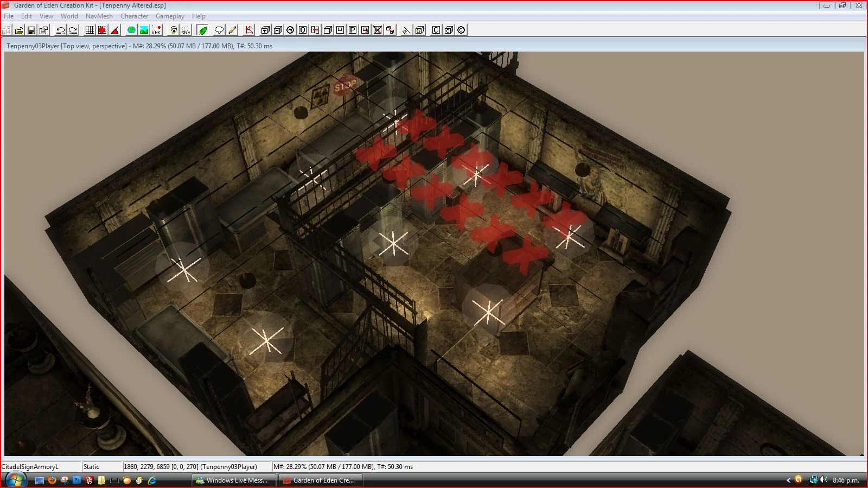Click the Tenpenny03Player render window title

[x=139, y=46]
